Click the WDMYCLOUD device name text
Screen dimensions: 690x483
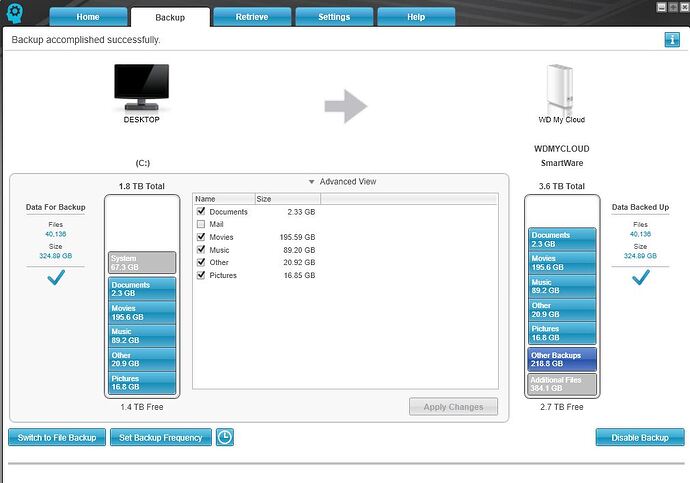(x=562, y=149)
